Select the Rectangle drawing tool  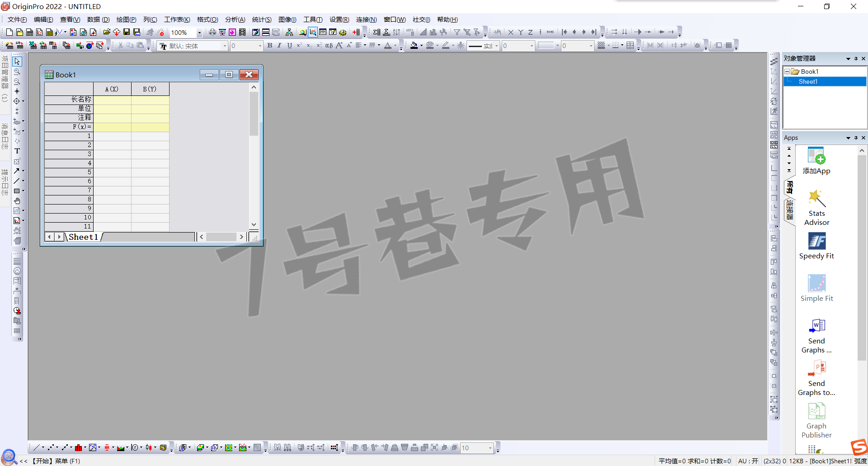tap(17, 191)
